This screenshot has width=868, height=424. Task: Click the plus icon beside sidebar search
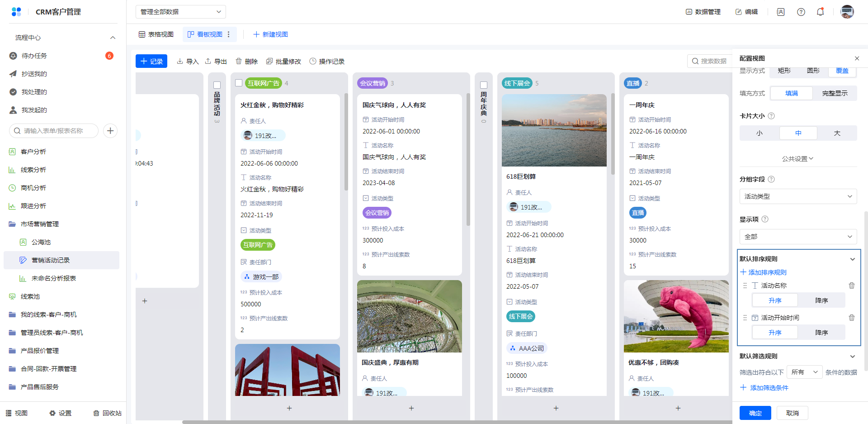coord(110,131)
